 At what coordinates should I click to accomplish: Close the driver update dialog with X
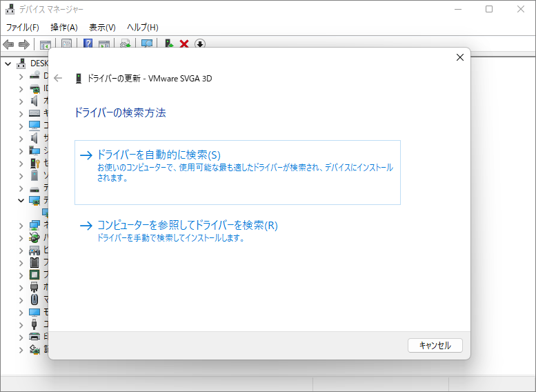tap(460, 57)
